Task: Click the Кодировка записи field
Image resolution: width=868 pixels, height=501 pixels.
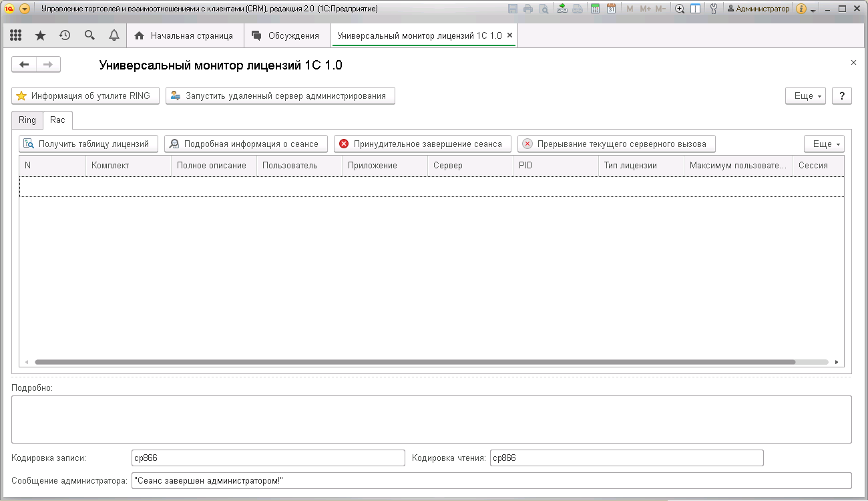Action: coord(268,458)
